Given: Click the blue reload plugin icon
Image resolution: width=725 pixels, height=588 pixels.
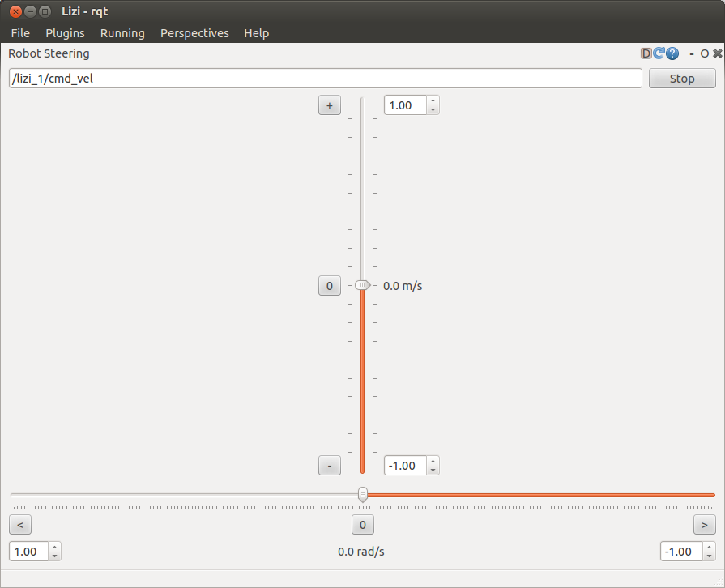Looking at the screenshot, I should [659, 53].
